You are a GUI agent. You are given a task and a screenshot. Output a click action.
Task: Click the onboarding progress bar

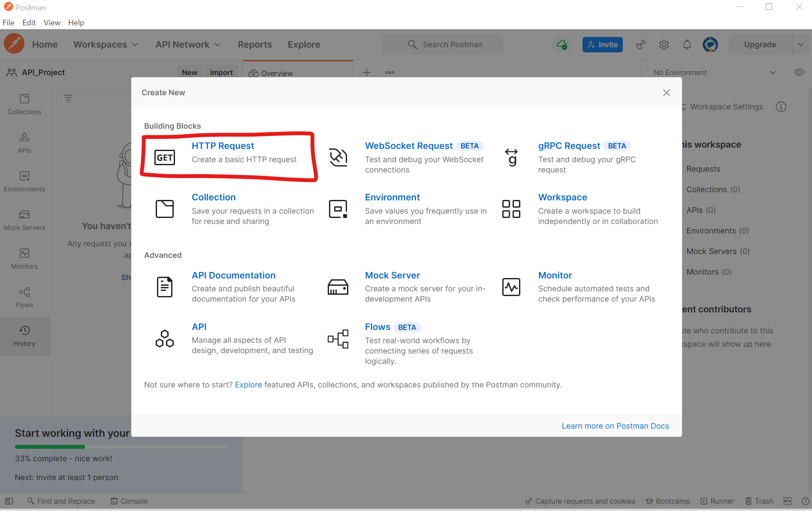(x=121, y=447)
